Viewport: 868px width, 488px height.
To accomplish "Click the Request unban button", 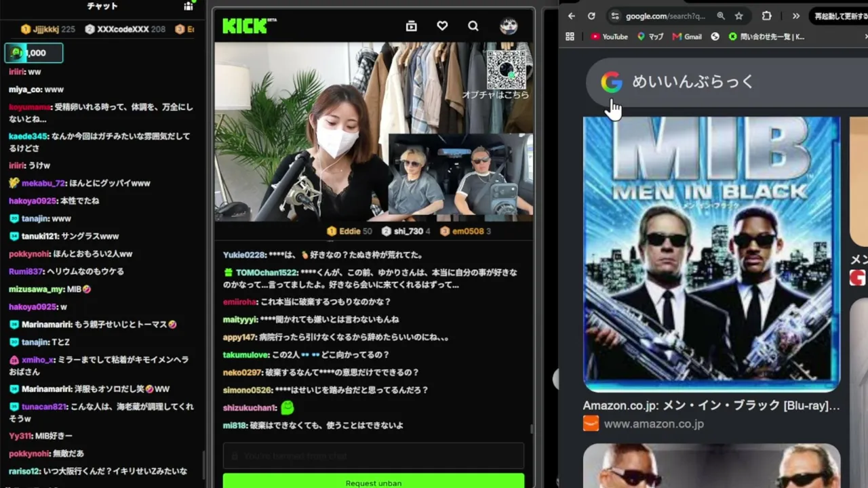I will coord(374,481).
